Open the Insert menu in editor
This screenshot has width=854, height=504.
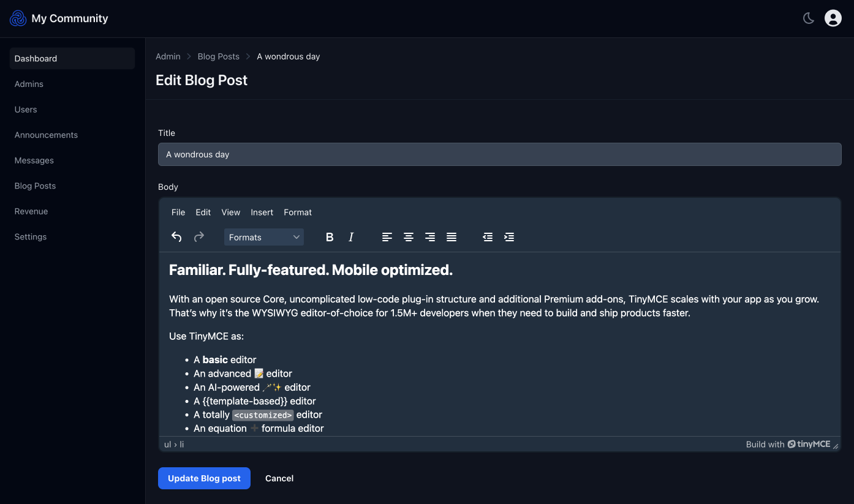tap(262, 213)
